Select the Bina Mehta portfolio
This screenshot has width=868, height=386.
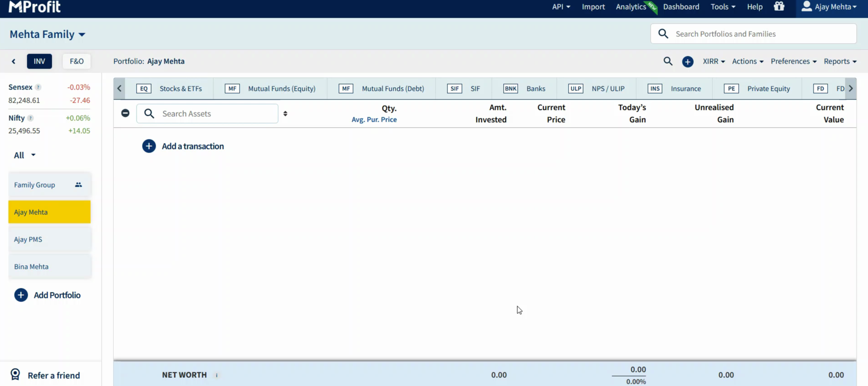click(49, 267)
